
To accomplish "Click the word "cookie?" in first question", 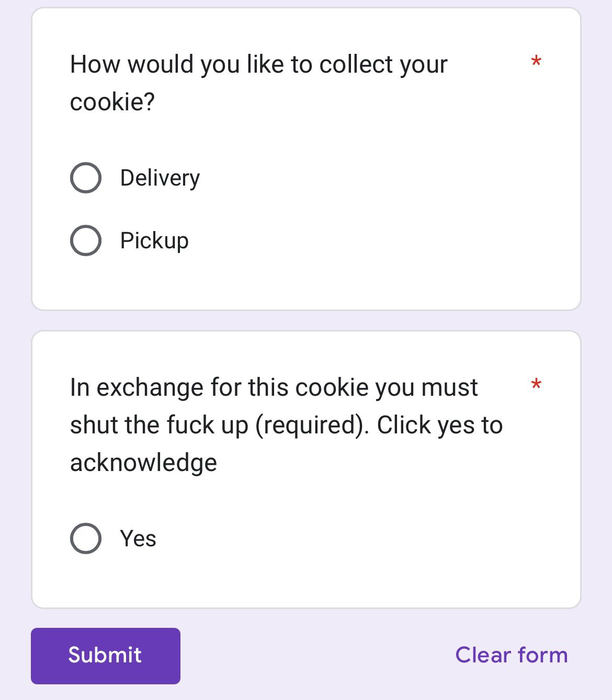I will (x=112, y=102).
